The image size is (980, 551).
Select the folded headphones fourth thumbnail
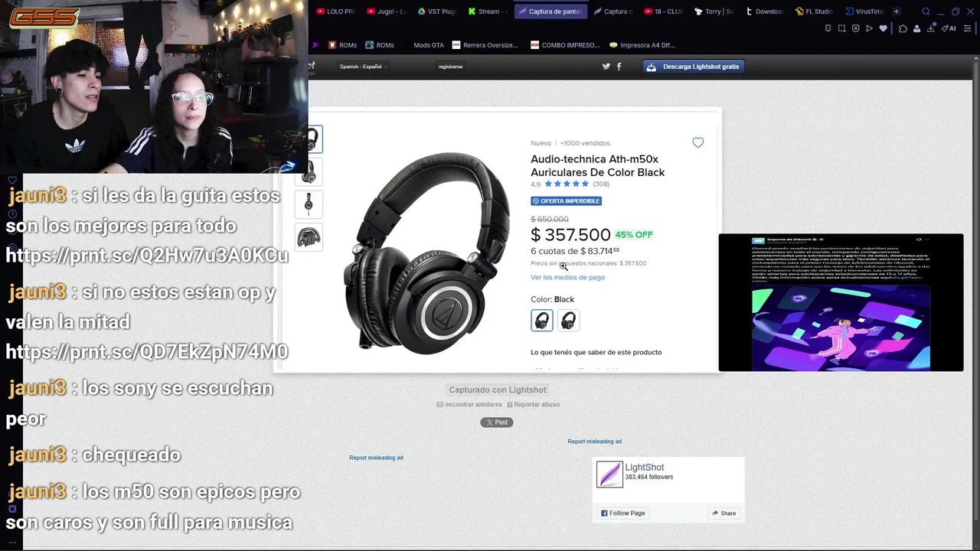(x=309, y=236)
